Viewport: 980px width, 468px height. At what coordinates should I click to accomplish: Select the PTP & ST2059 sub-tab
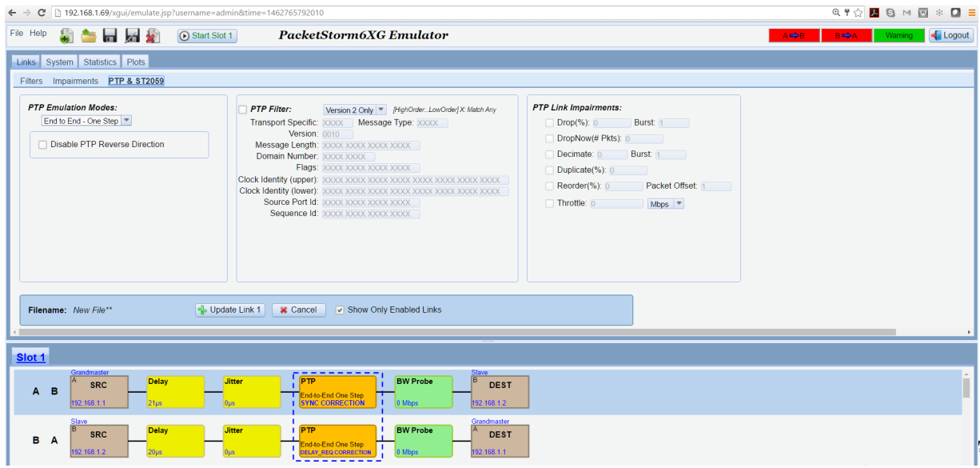point(136,81)
